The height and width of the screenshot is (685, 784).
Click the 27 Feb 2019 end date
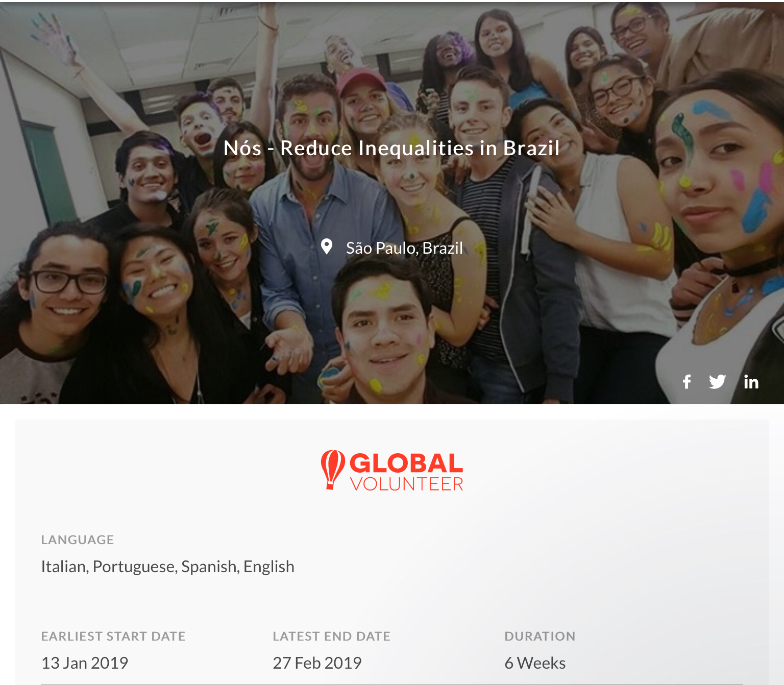point(317,663)
